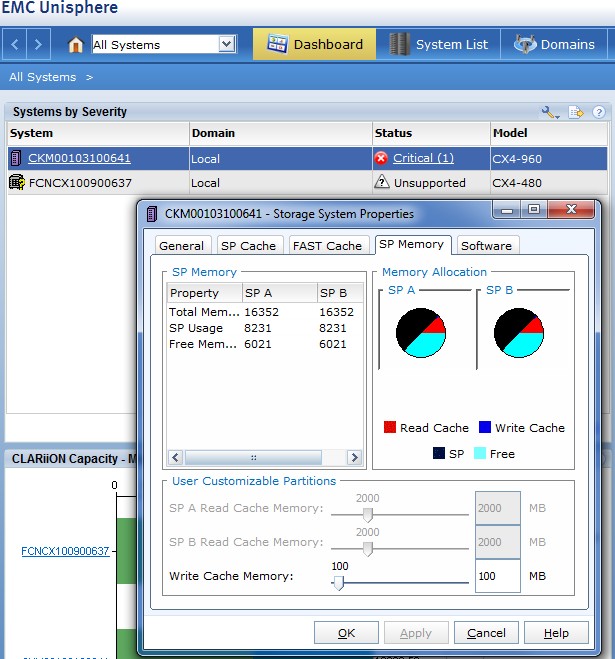This screenshot has width=615, height=659.
Task: Click the red Read Cache legend swatch
Action: (x=390, y=427)
